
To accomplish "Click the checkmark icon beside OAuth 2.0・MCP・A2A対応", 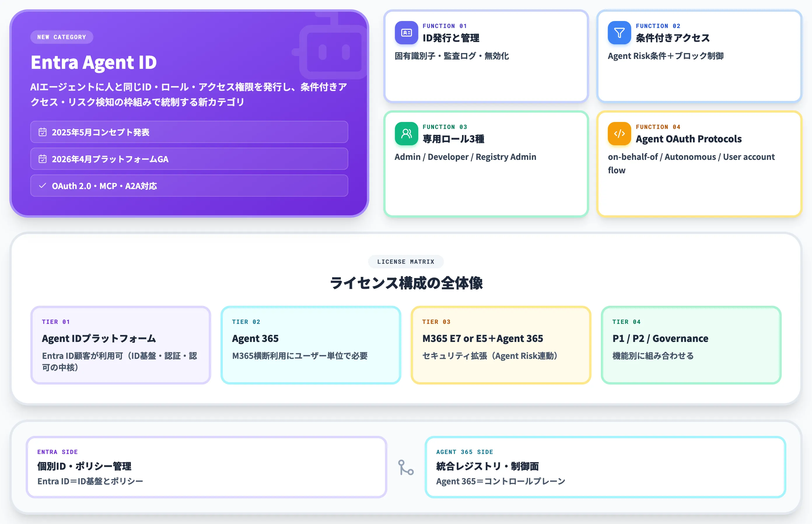I will point(43,186).
